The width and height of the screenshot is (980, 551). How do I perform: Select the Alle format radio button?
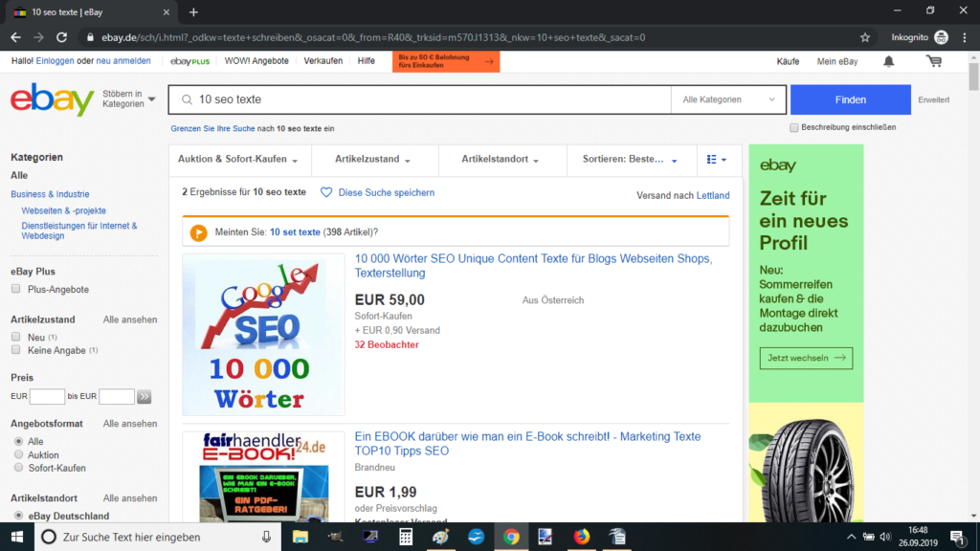[x=19, y=441]
